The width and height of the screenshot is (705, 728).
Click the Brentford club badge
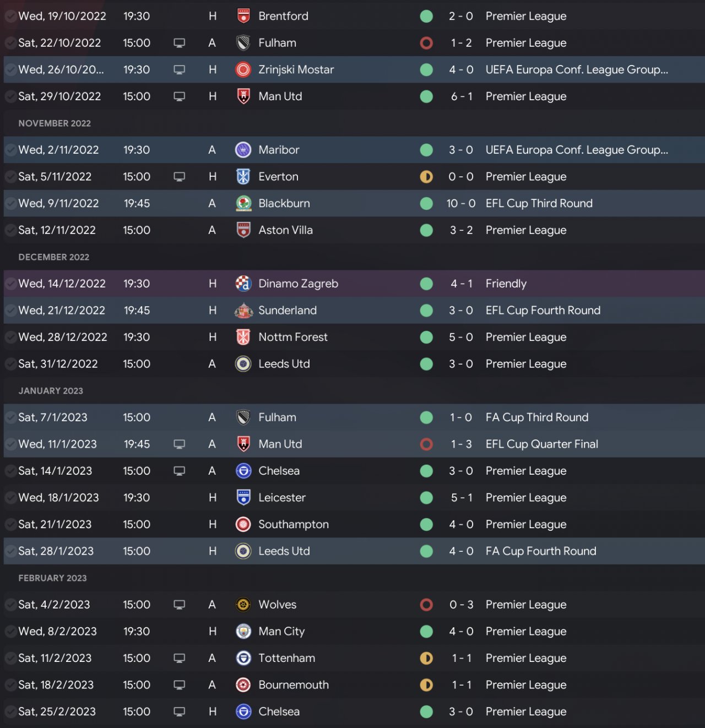point(243,16)
